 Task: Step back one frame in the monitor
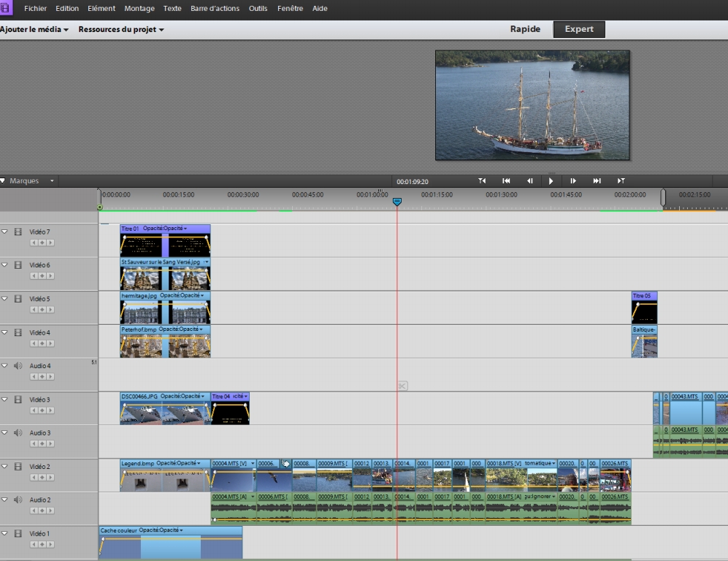pyautogui.click(x=529, y=181)
